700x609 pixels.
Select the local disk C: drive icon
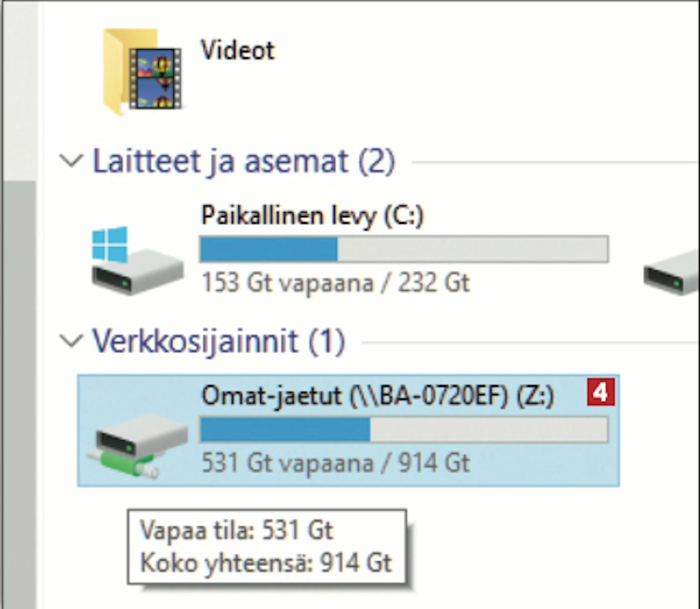(x=137, y=261)
